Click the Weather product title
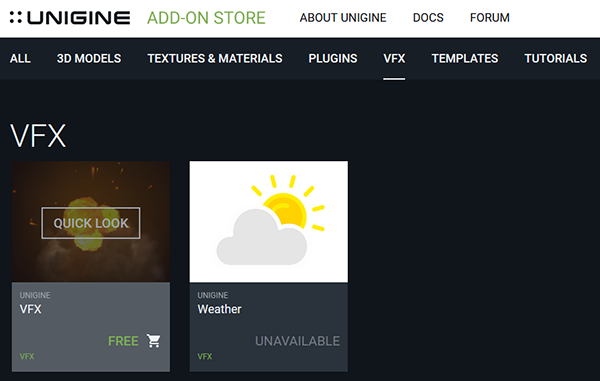 coord(219,309)
